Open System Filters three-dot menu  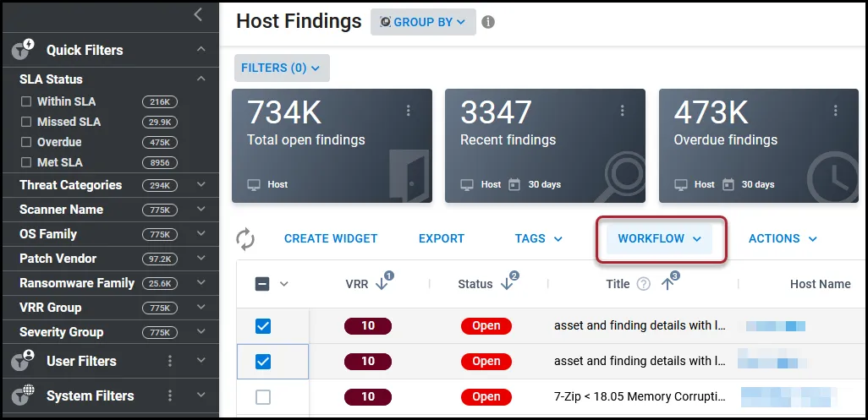(x=170, y=395)
